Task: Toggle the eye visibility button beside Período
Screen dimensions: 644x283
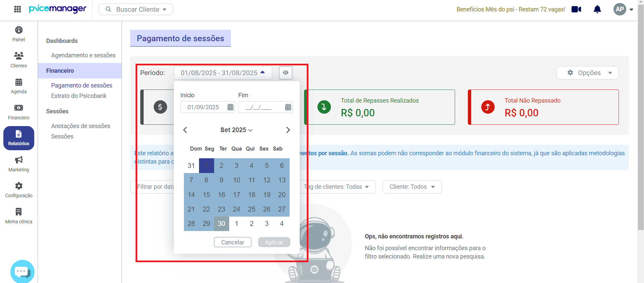Action: (x=286, y=73)
